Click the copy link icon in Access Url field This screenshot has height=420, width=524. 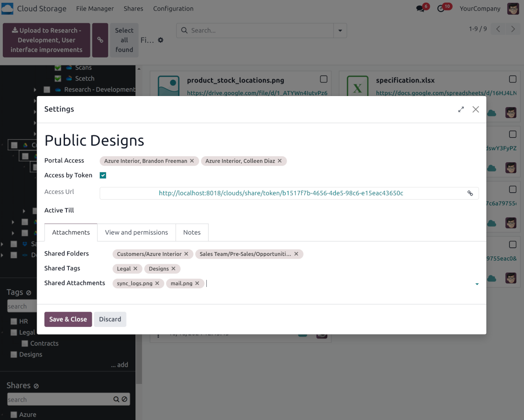pyautogui.click(x=470, y=193)
